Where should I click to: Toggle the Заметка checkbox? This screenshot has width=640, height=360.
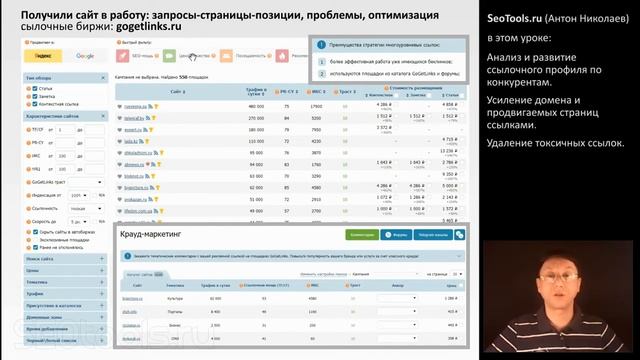pos(35,96)
